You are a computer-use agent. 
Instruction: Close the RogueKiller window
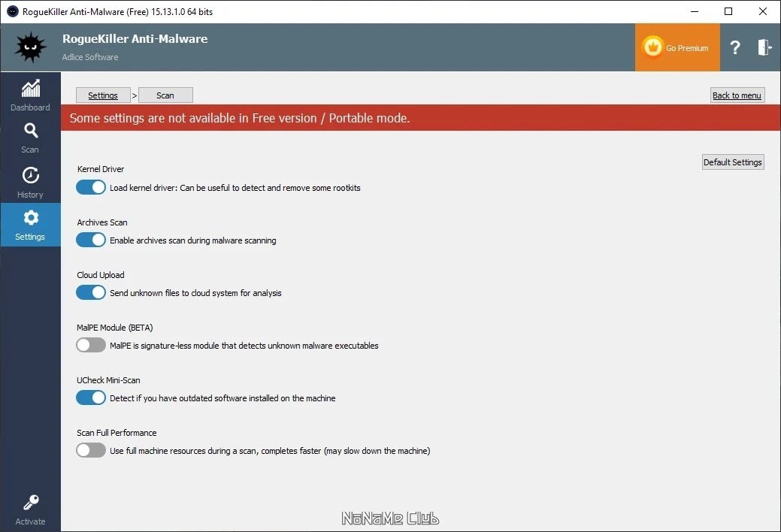[x=762, y=11]
